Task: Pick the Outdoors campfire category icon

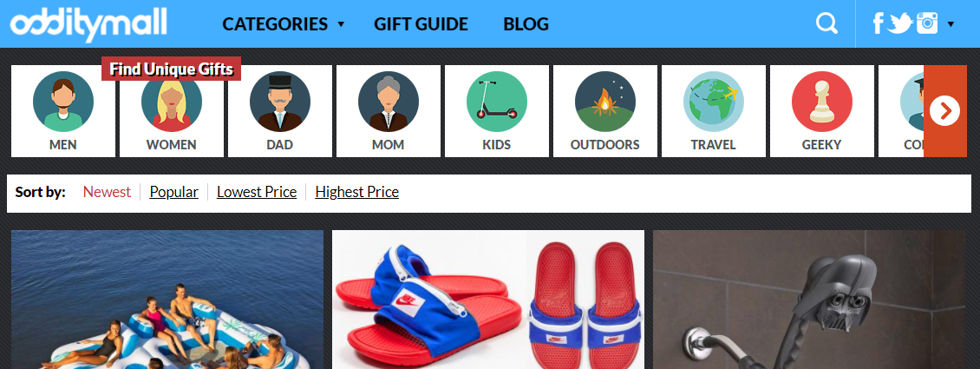Action: [x=605, y=102]
